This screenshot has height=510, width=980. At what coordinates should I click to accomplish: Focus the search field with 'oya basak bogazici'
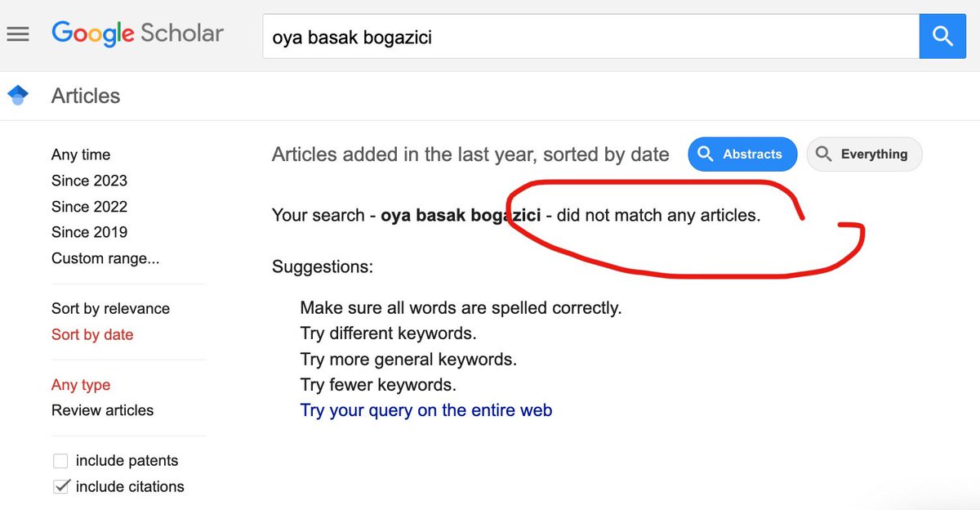(590, 36)
